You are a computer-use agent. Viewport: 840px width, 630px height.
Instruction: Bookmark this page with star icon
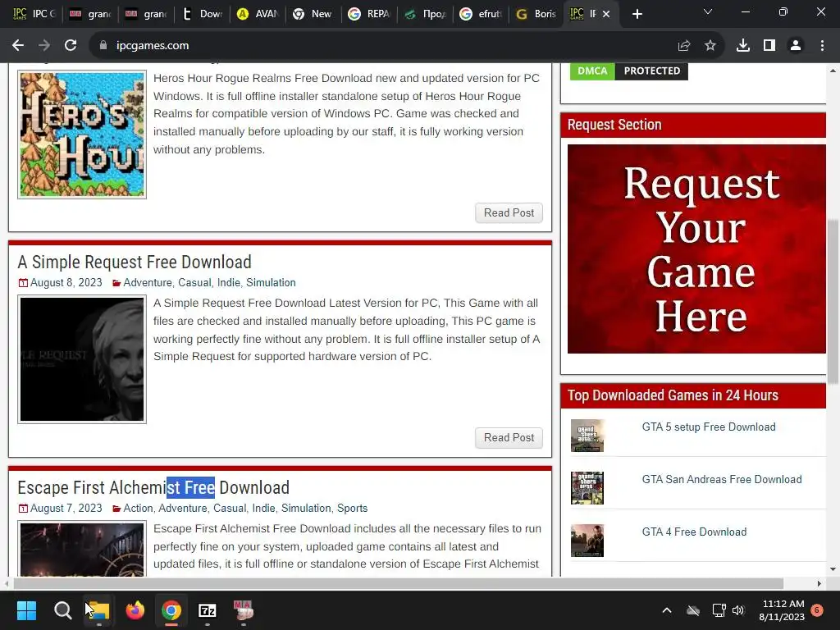710,46
